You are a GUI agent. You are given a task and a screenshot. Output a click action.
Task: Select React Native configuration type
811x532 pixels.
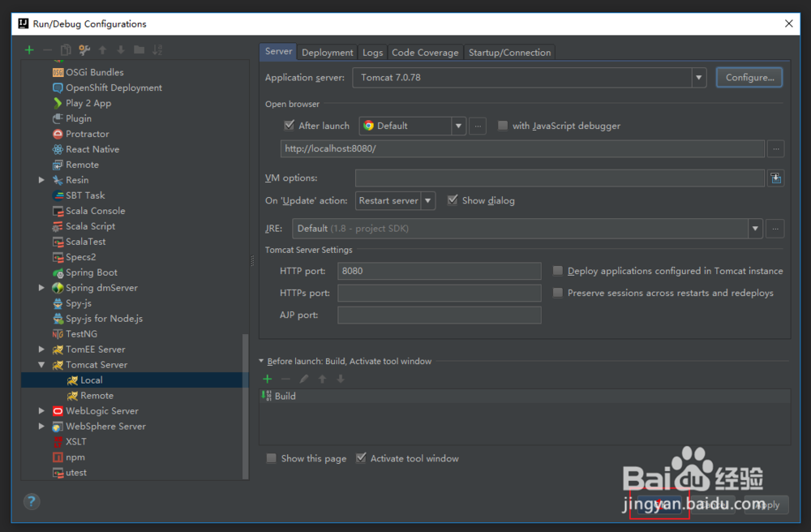tap(86, 149)
